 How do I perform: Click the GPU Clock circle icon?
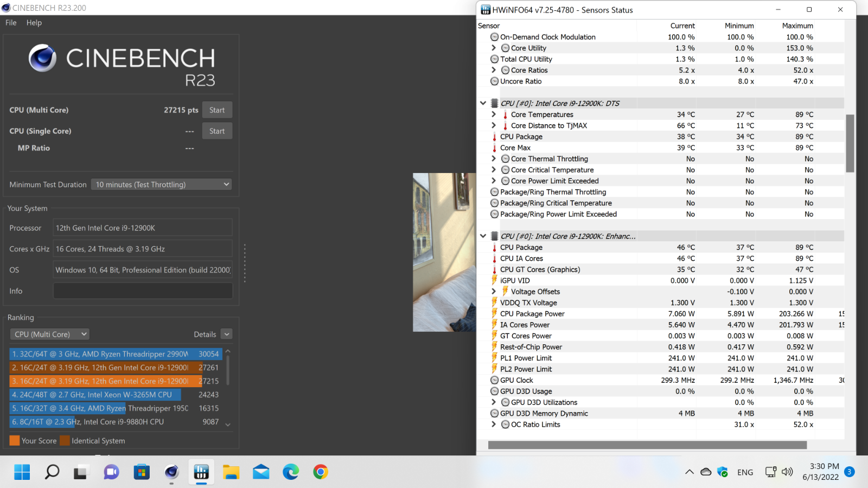click(x=494, y=380)
